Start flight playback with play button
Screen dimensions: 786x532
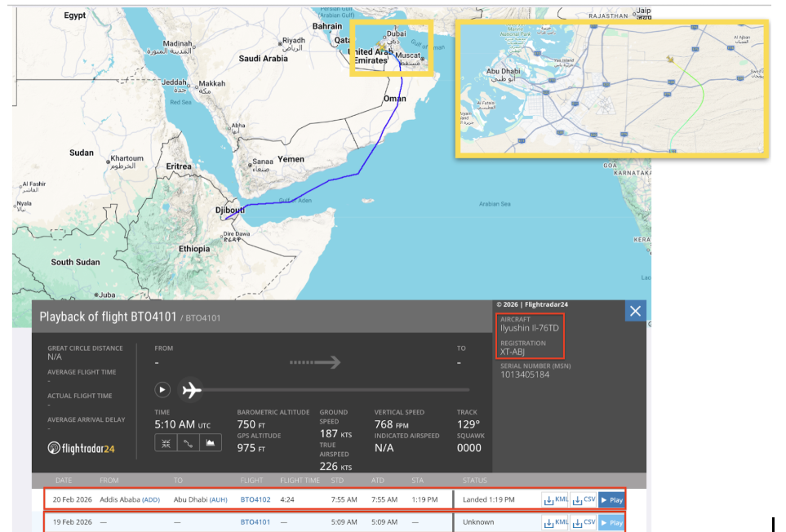pyautogui.click(x=162, y=390)
